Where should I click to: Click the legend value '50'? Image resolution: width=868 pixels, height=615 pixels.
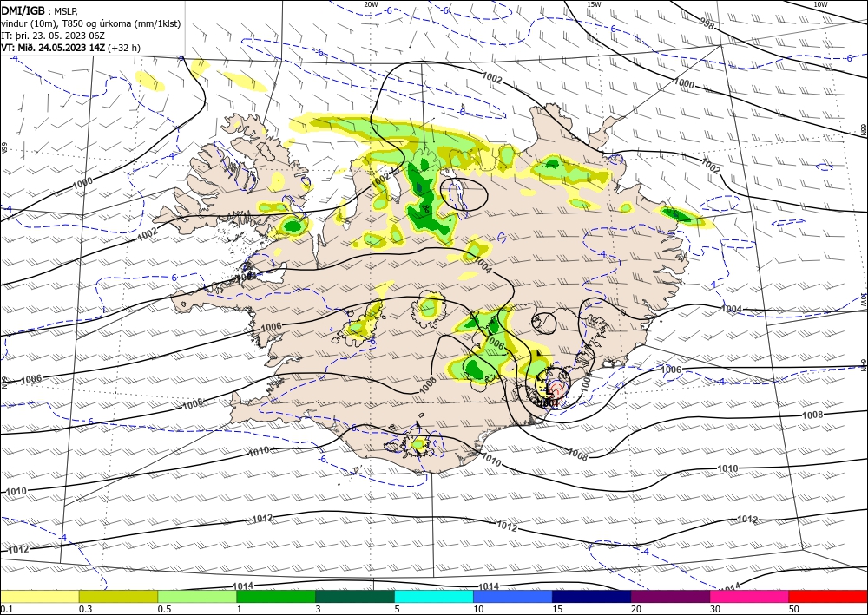coord(794,609)
